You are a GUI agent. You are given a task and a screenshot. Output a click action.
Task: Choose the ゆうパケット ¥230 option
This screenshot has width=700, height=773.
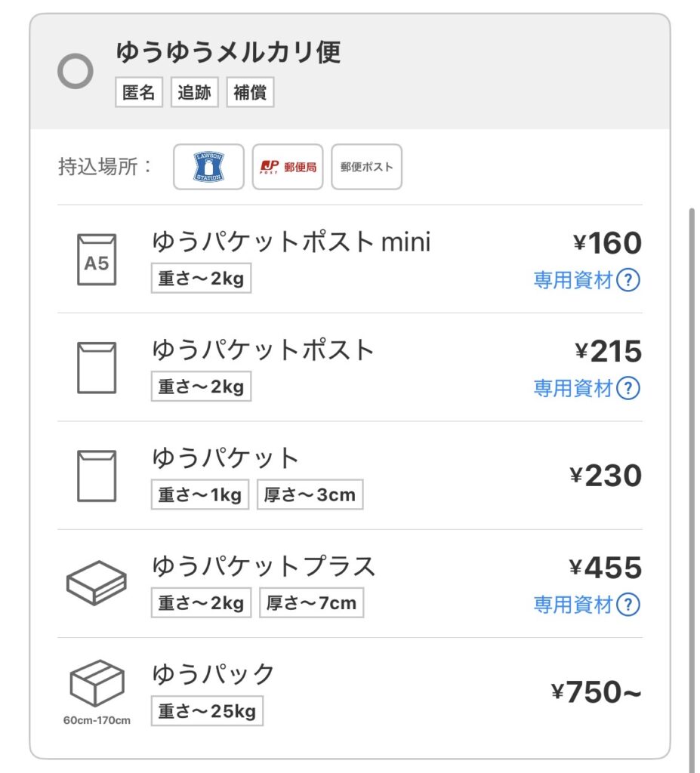pyautogui.click(x=227, y=458)
